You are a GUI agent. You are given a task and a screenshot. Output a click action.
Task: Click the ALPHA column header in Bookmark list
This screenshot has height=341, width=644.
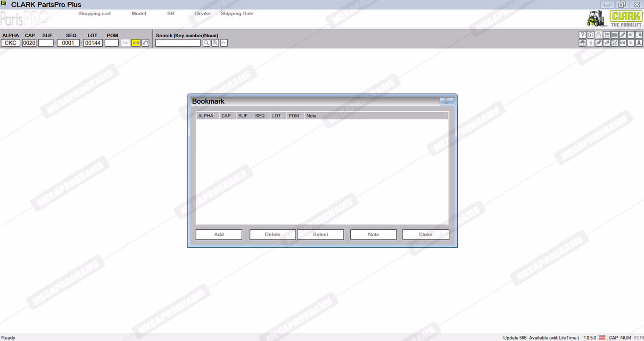click(x=207, y=116)
